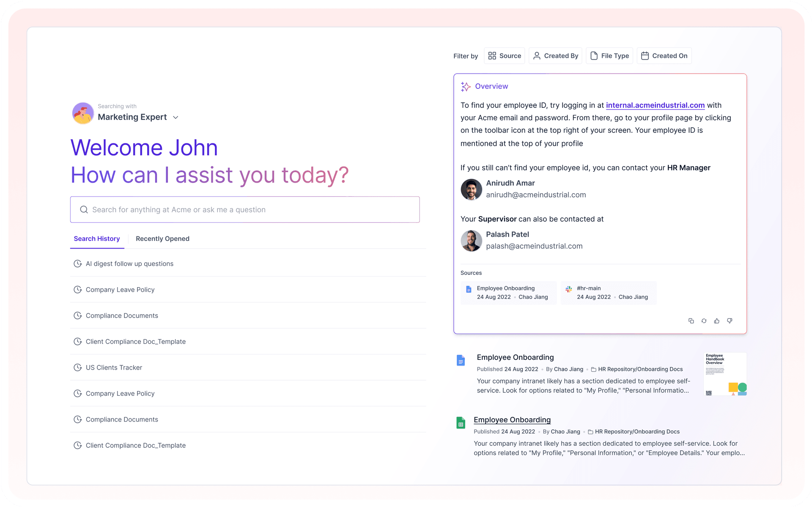Image resolution: width=812 pixels, height=507 pixels.
Task: Select the Search History tab
Action: point(96,238)
